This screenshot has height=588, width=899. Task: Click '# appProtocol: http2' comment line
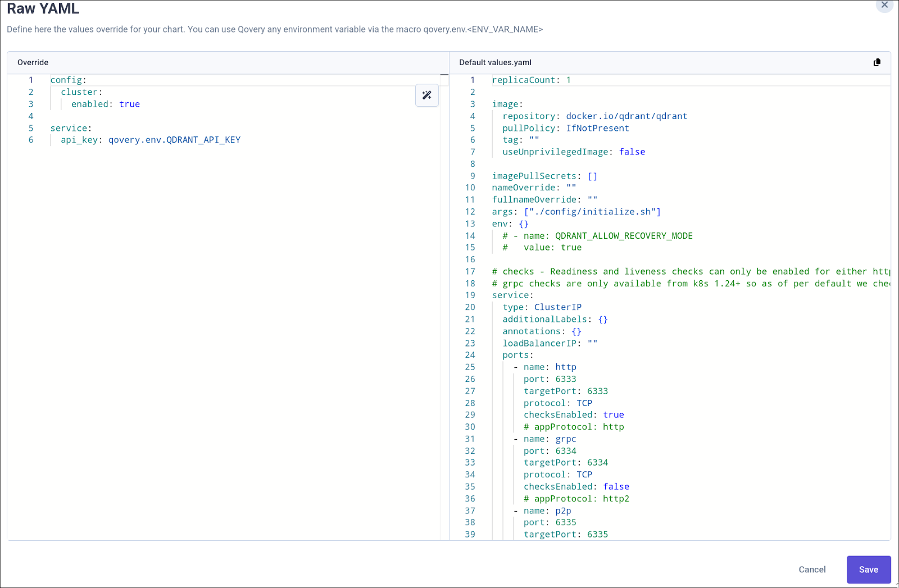[x=576, y=499]
